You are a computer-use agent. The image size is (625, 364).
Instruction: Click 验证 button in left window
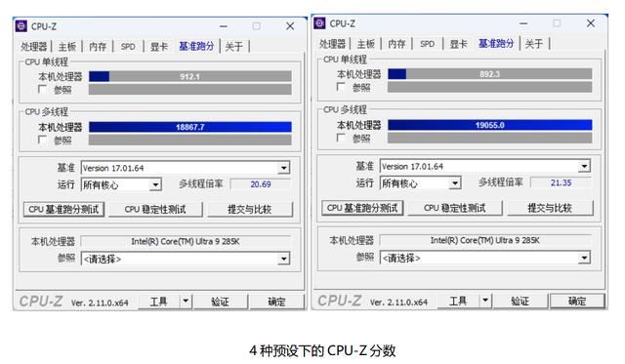pyautogui.click(x=220, y=302)
